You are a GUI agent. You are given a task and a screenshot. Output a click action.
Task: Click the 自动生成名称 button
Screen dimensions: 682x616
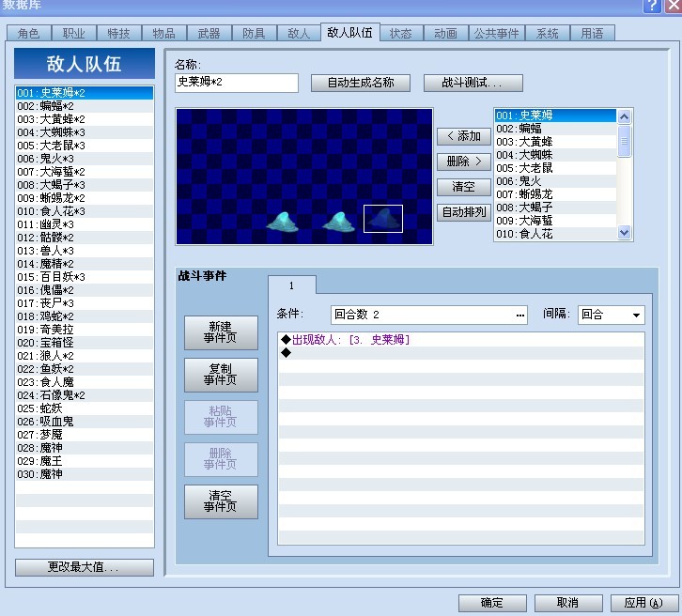point(361,83)
